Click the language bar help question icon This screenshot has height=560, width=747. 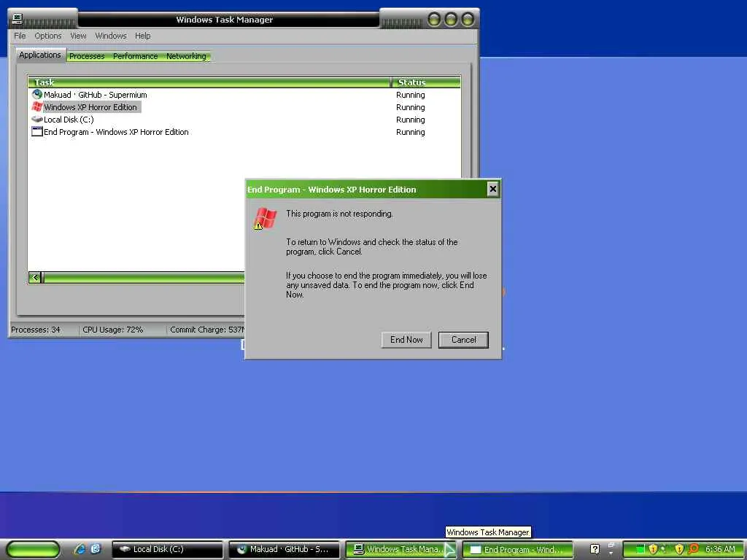click(595, 549)
